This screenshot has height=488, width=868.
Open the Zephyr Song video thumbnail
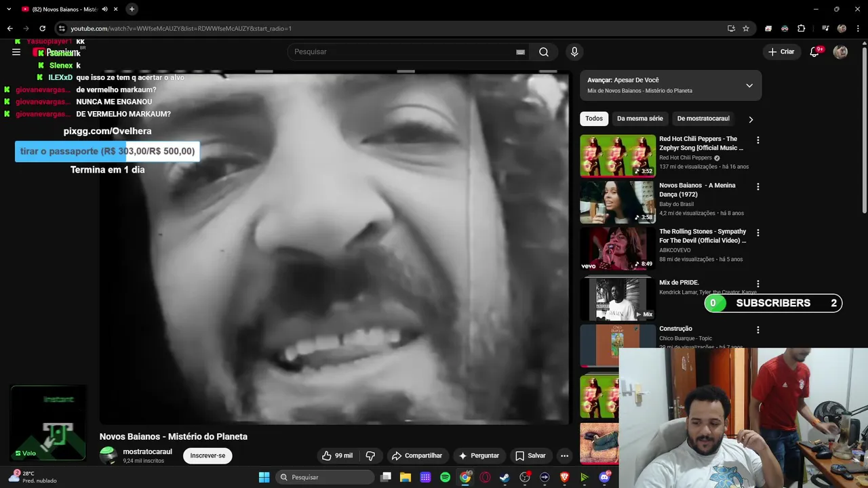click(x=618, y=155)
